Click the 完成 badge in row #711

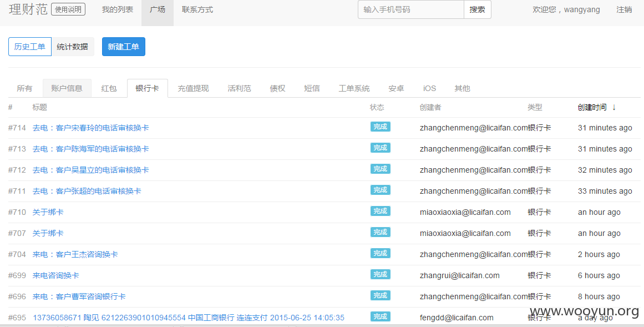click(x=381, y=190)
